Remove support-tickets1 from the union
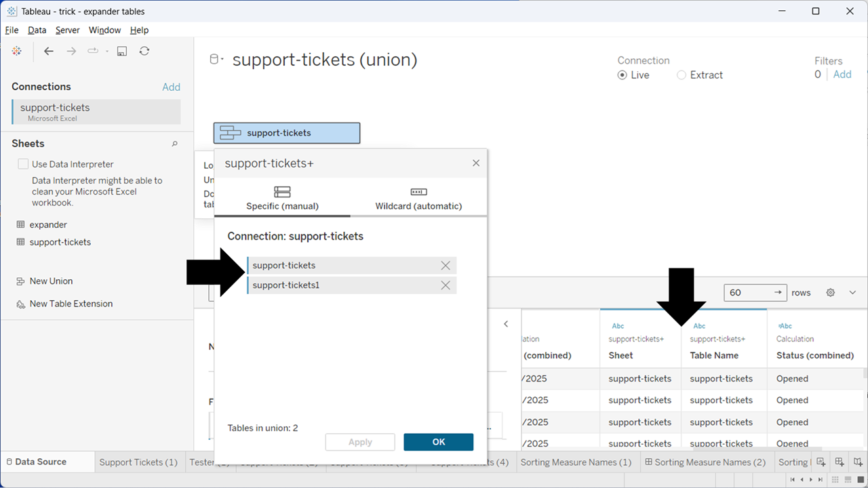The image size is (868, 488). [446, 285]
